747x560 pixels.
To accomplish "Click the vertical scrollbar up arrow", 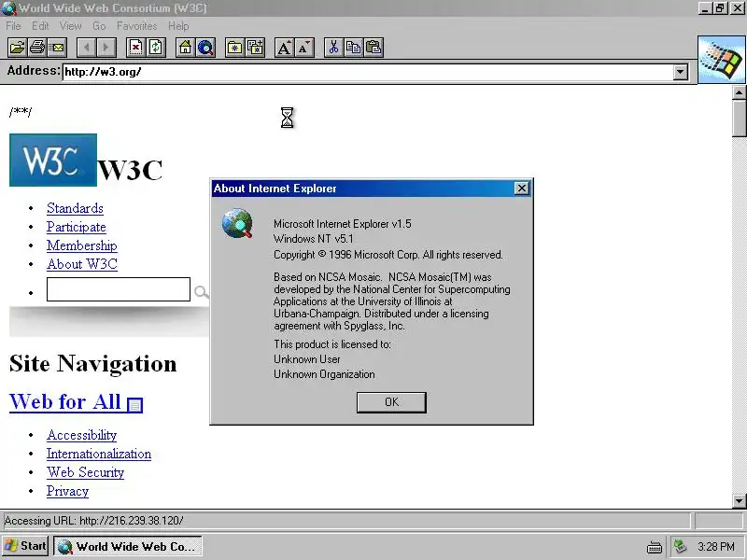I will pos(739,92).
